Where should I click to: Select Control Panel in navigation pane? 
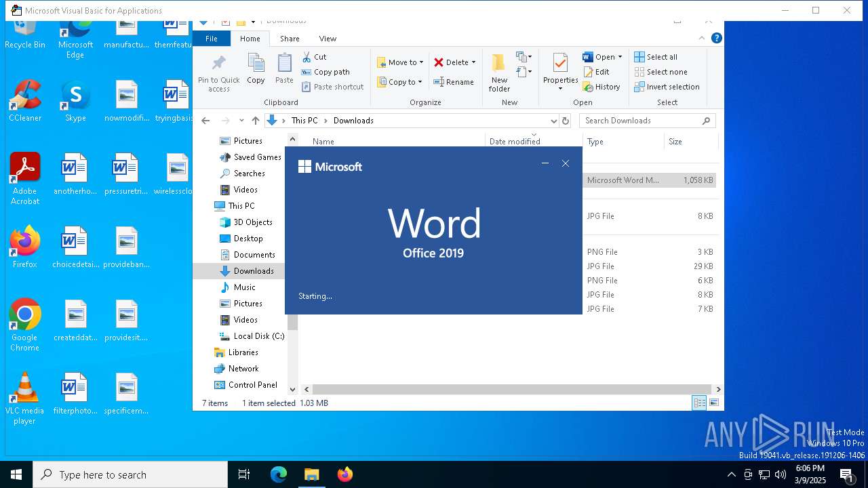click(245, 385)
